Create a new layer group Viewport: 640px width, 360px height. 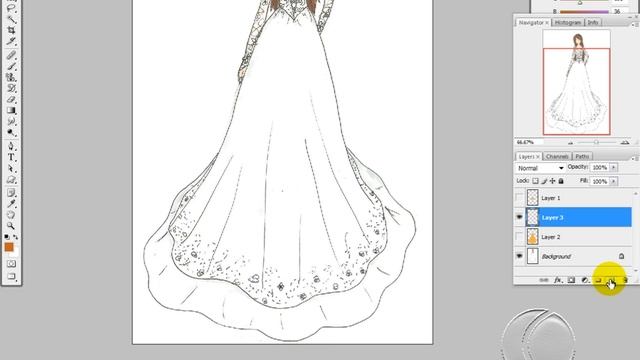coord(598,280)
